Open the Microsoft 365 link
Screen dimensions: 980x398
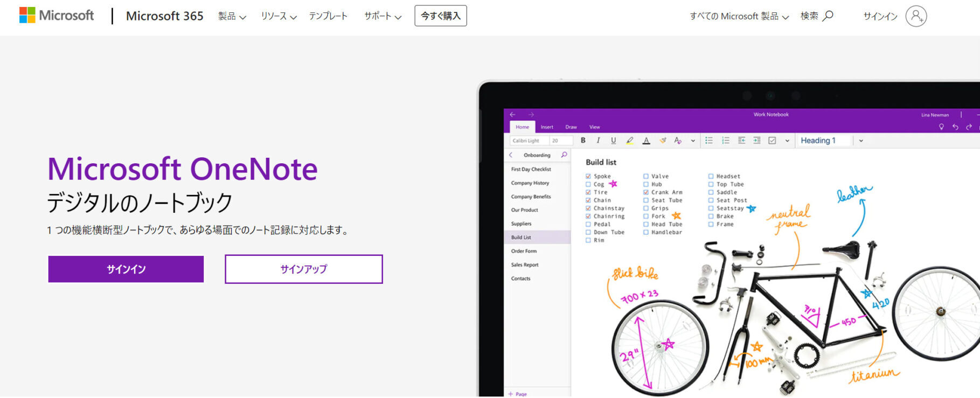164,16
